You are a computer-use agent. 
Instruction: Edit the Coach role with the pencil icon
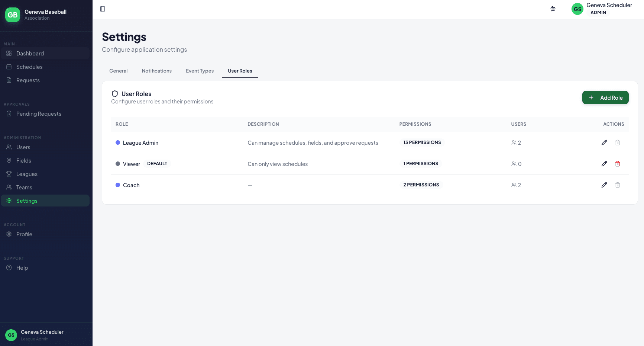(x=604, y=185)
